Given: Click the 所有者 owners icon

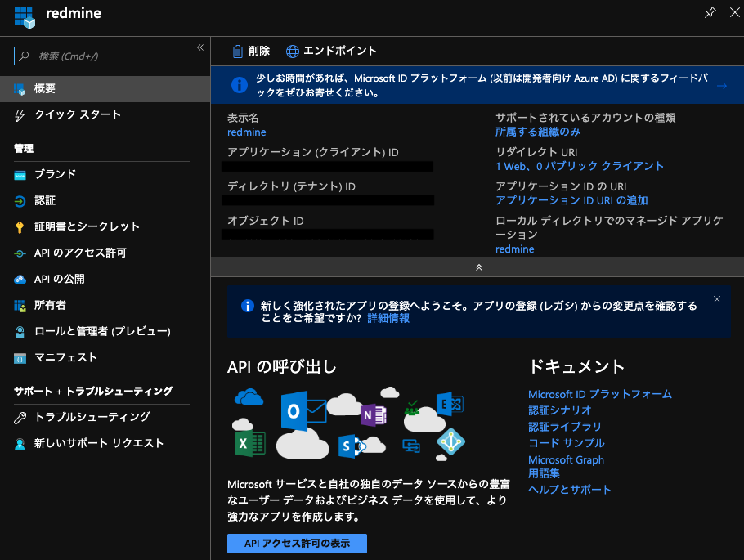Looking at the screenshot, I should [20, 306].
